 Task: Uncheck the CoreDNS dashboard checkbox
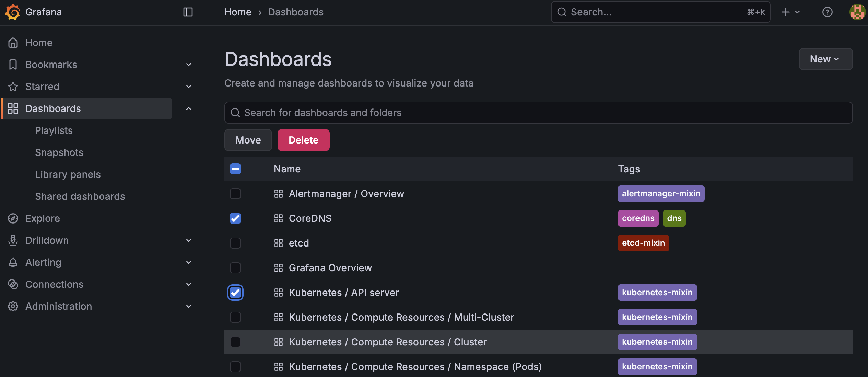235,218
